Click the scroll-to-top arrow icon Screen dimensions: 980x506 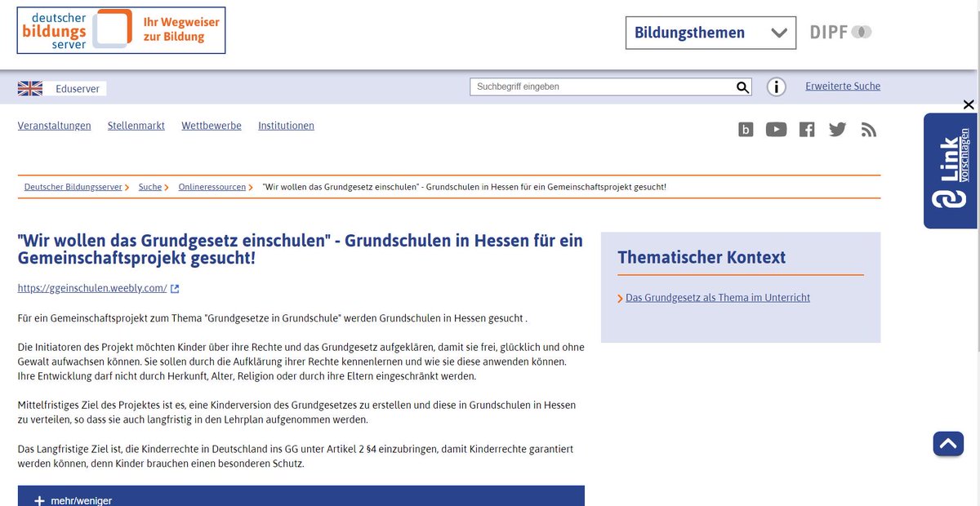coord(948,443)
